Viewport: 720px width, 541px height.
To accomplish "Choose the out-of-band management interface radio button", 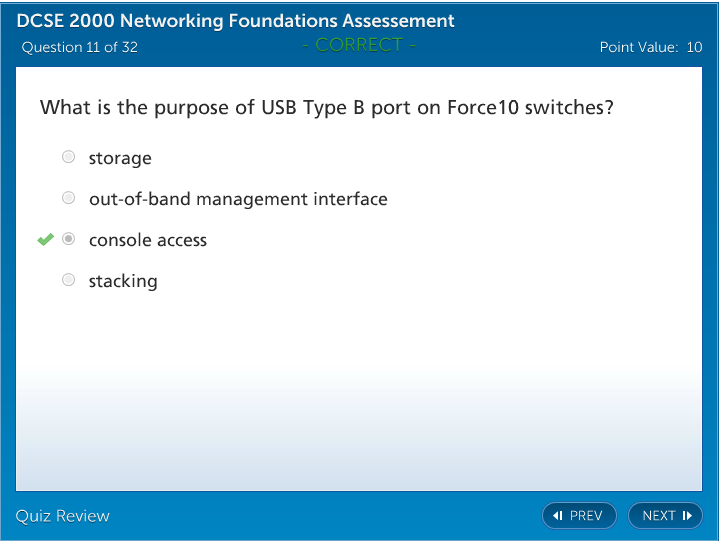I will click(68, 198).
